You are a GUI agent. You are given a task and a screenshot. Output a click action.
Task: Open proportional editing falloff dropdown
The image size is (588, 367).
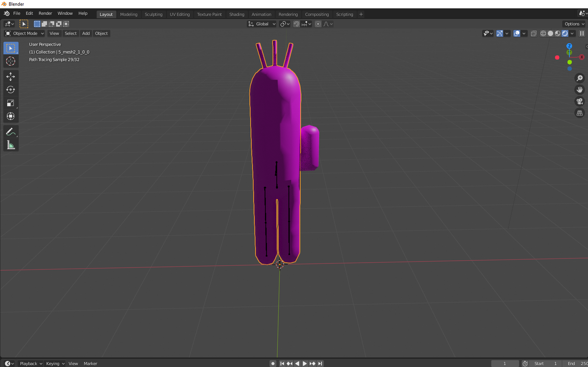(328, 24)
